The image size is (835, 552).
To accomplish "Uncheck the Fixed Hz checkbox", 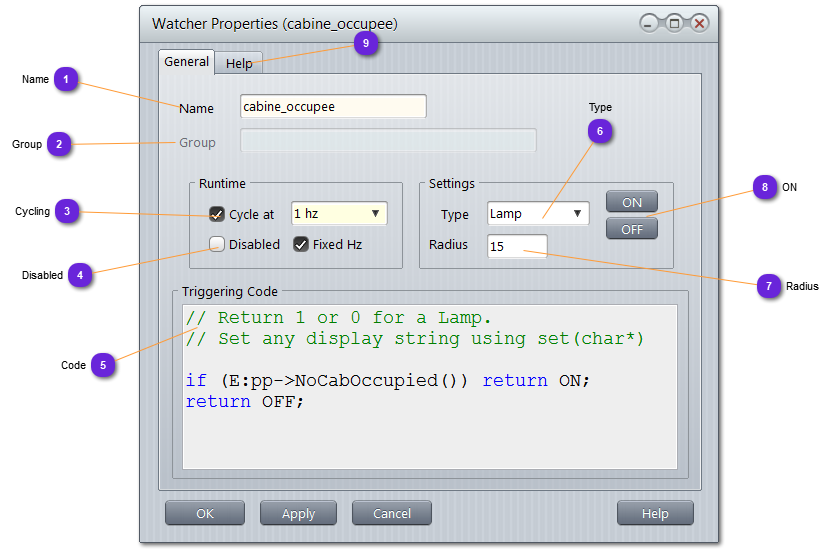I will [x=301, y=244].
